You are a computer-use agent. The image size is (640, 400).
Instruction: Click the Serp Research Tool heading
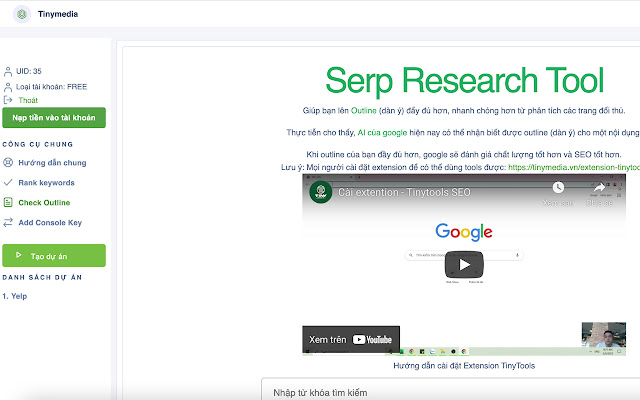[464, 80]
